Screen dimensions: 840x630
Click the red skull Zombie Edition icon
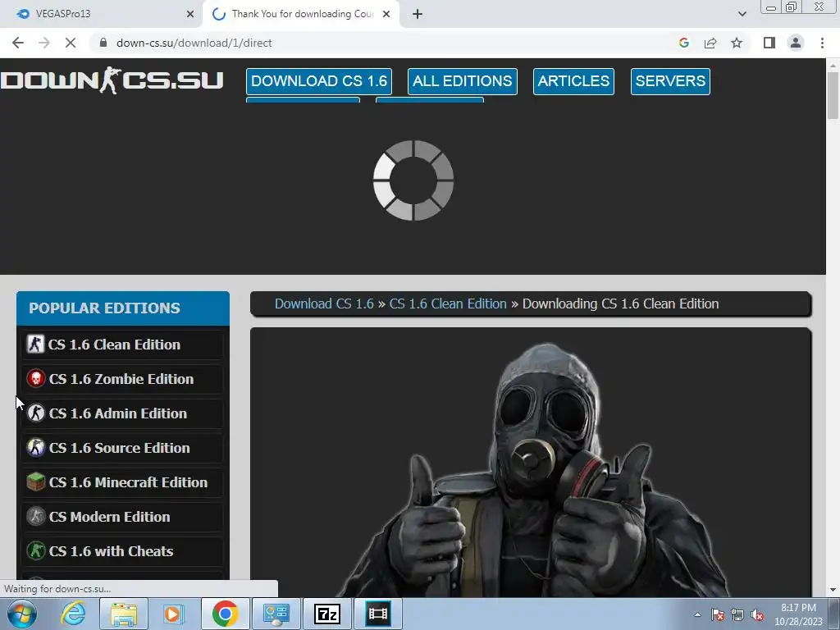(x=35, y=379)
